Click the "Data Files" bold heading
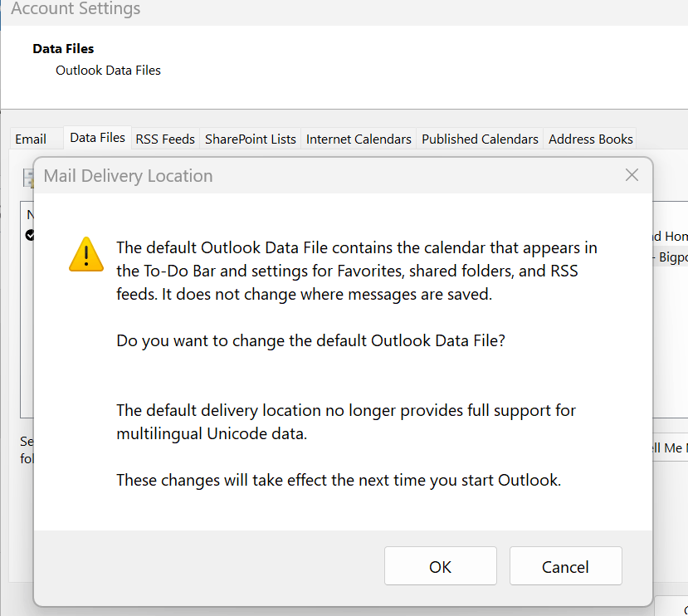Viewport: 688px width, 616px height. point(63,49)
